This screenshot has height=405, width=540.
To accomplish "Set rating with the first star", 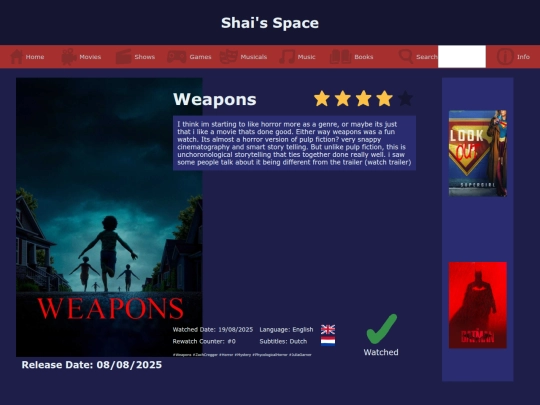I will 322,98.
